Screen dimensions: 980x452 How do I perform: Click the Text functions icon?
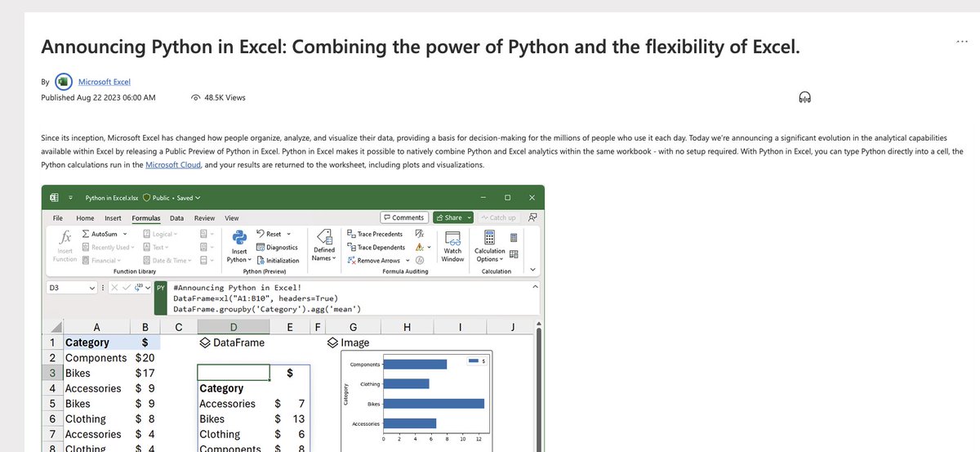(146, 248)
